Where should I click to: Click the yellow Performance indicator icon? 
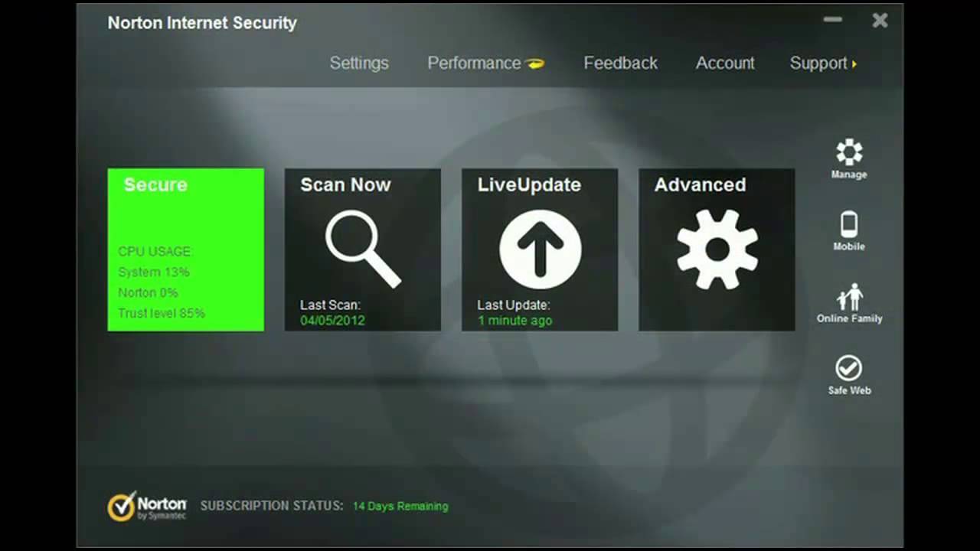click(535, 64)
